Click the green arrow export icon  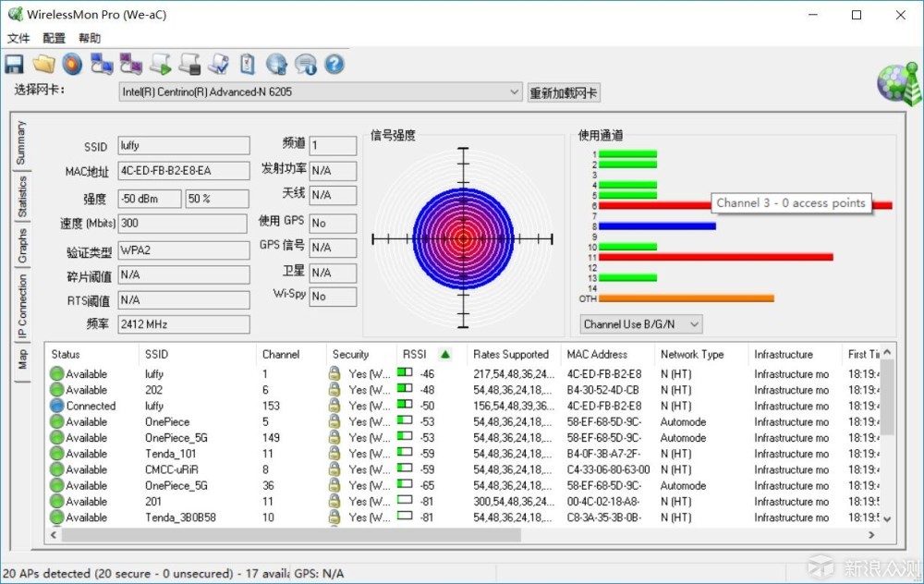pos(160,65)
